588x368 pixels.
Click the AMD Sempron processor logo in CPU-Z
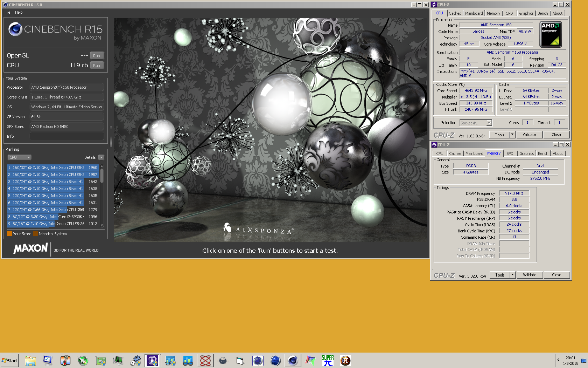pyautogui.click(x=551, y=34)
